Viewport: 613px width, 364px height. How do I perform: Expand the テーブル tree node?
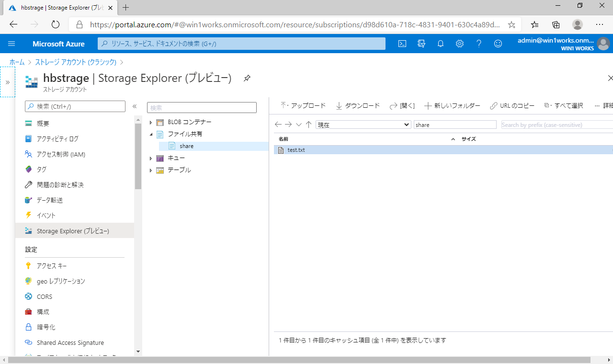[x=151, y=170]
